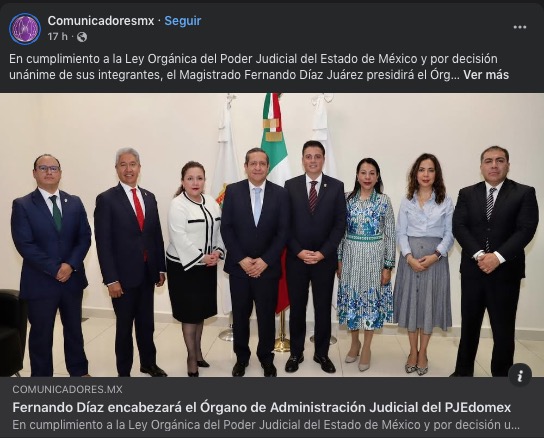Open the Comunicadoresmx profile avatar
This screenshot has width=544, height=438.
click(25, 29)
